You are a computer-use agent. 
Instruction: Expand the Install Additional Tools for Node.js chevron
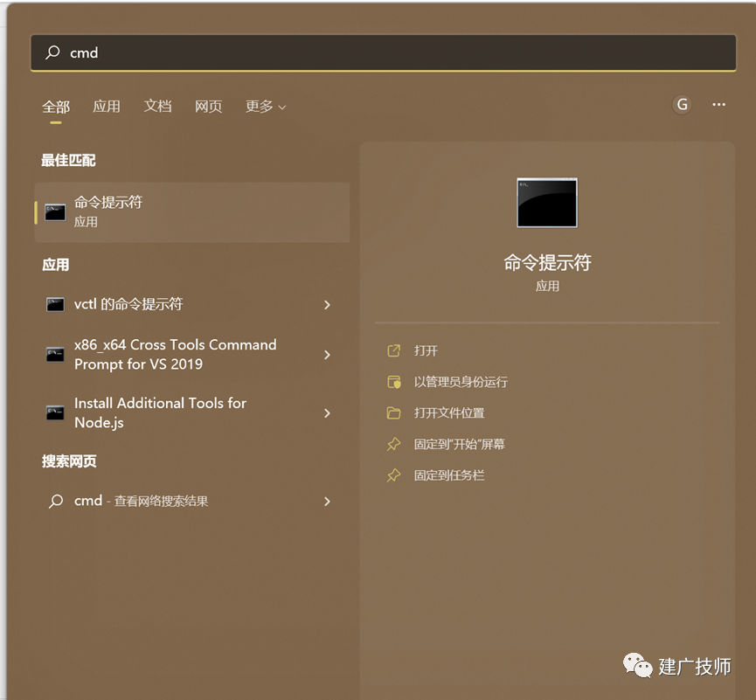point(328,413)
